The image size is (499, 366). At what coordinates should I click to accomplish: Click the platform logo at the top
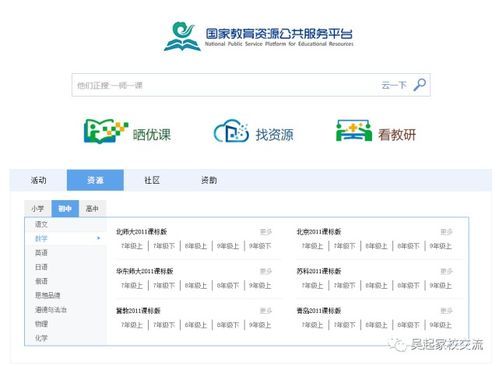click(x=258, y=37)
